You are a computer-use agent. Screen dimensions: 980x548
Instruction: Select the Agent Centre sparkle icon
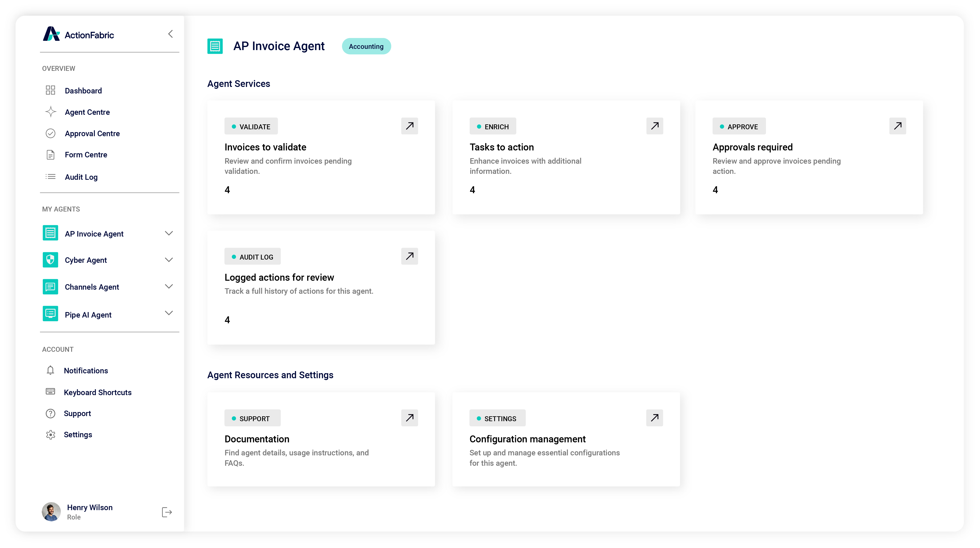coord(50,112)
